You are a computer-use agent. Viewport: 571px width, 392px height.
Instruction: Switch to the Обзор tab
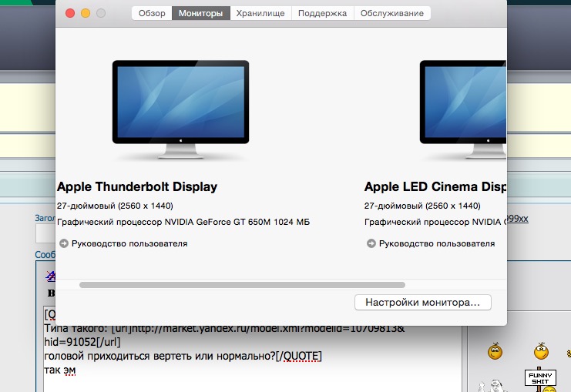pyautogui.click(x=152, y=13)
